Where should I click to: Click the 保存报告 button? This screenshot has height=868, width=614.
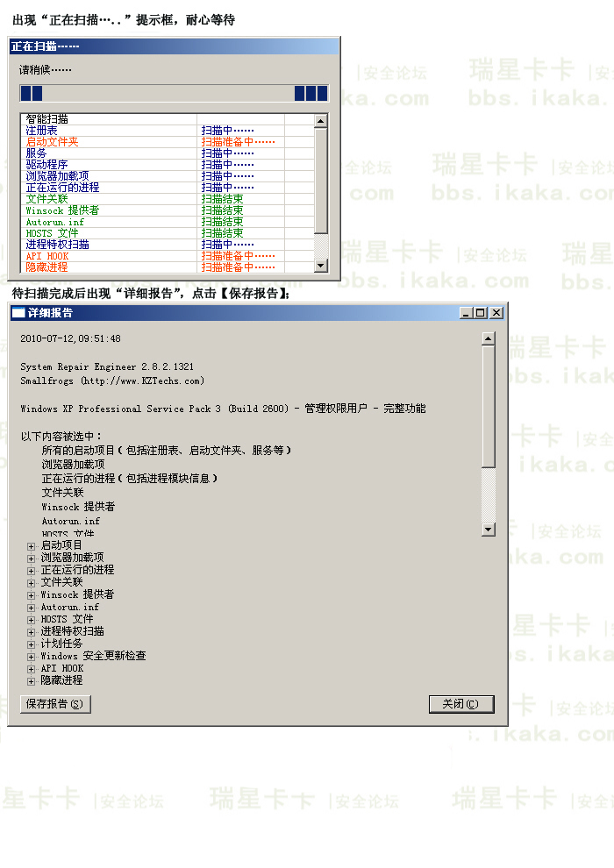[55, 703]
